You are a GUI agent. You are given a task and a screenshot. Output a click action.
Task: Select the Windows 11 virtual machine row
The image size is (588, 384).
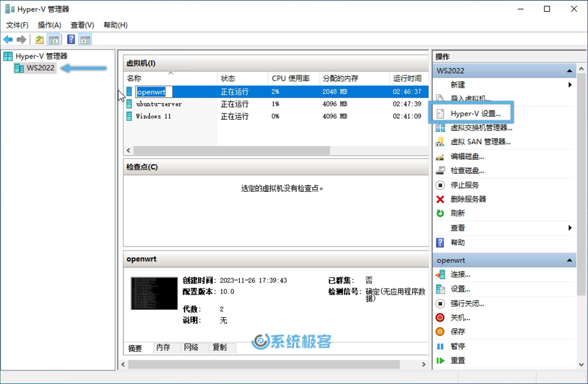coord(276,116)
